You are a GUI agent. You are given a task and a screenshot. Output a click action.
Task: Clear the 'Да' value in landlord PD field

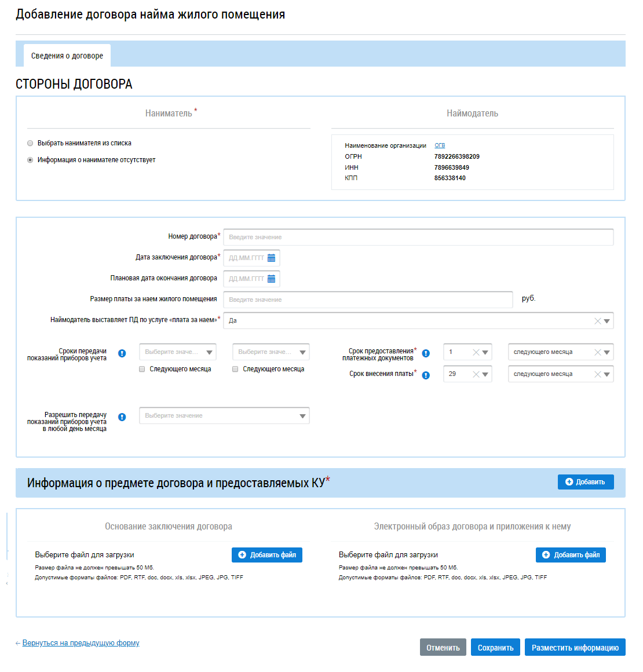pos(597,321)
